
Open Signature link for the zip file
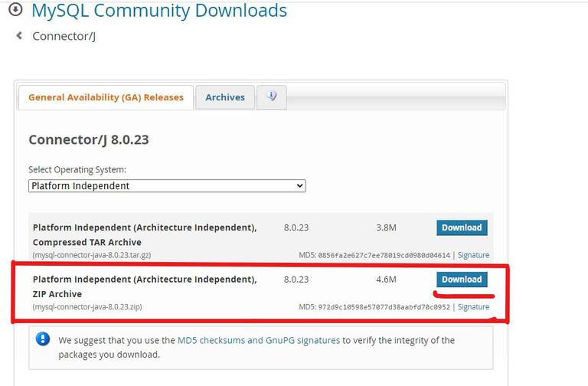tap(474, 307)
